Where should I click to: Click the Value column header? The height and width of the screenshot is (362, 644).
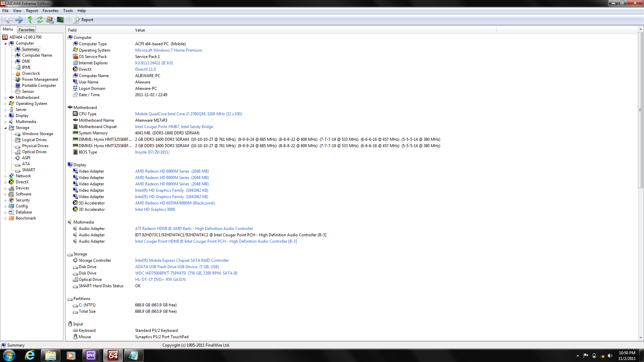(x=315, y=30)
